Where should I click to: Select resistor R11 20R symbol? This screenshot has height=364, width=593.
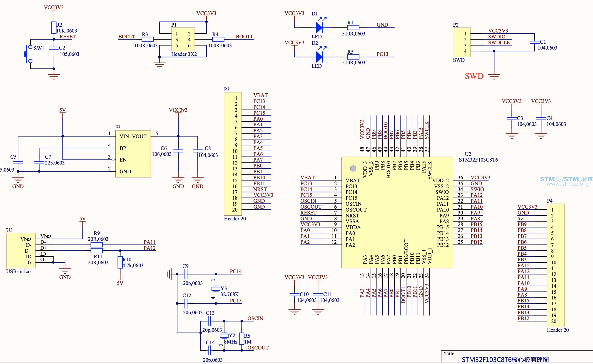pos(97,251)
